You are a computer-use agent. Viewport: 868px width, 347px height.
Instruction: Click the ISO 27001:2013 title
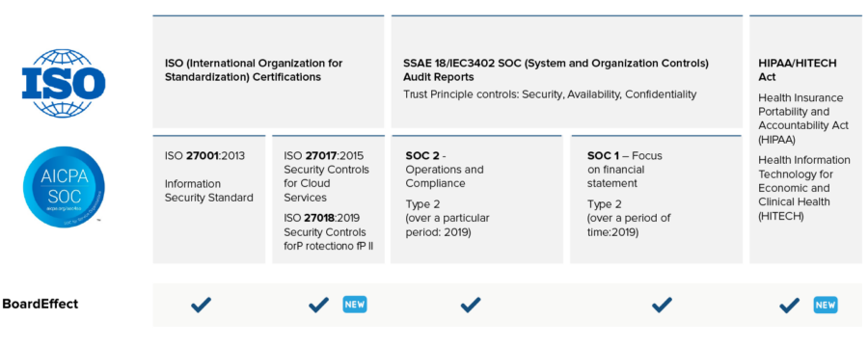point(204,155)
